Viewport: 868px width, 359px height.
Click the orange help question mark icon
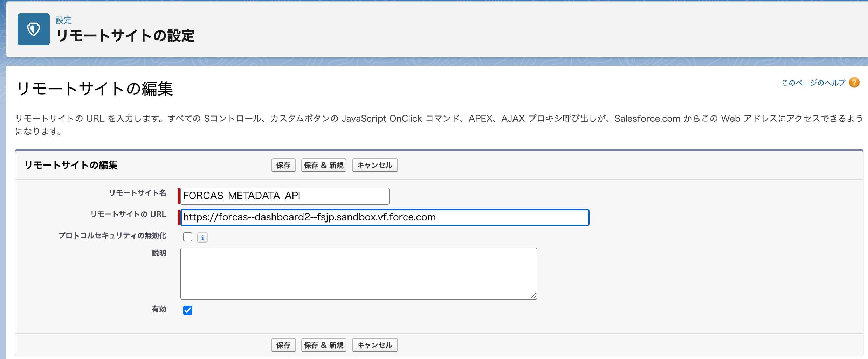click(x=854, y=83)
